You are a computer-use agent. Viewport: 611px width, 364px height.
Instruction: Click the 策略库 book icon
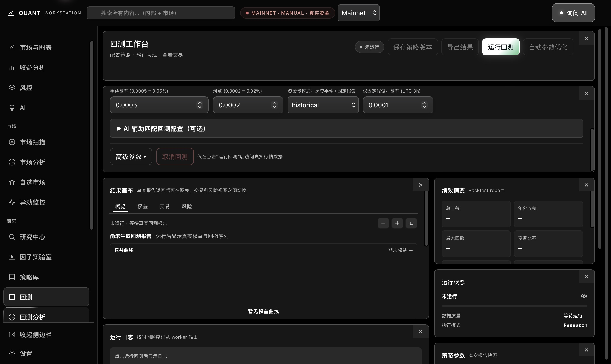point(12,277)
